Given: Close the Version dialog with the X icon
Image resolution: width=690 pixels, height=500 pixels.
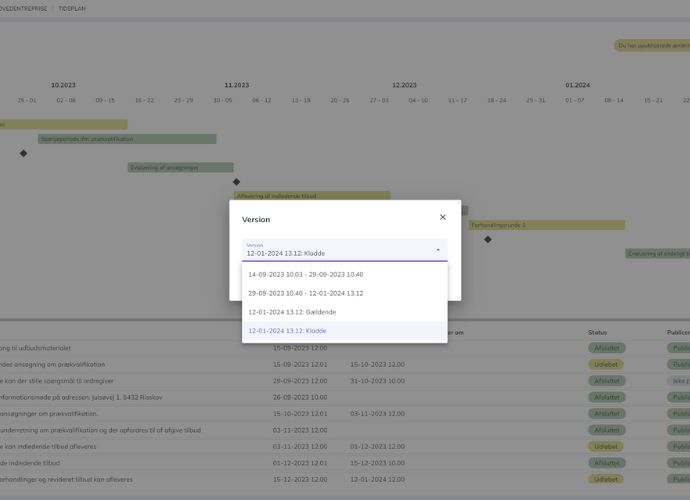Looking at the screenshot, I should point(443,217).
